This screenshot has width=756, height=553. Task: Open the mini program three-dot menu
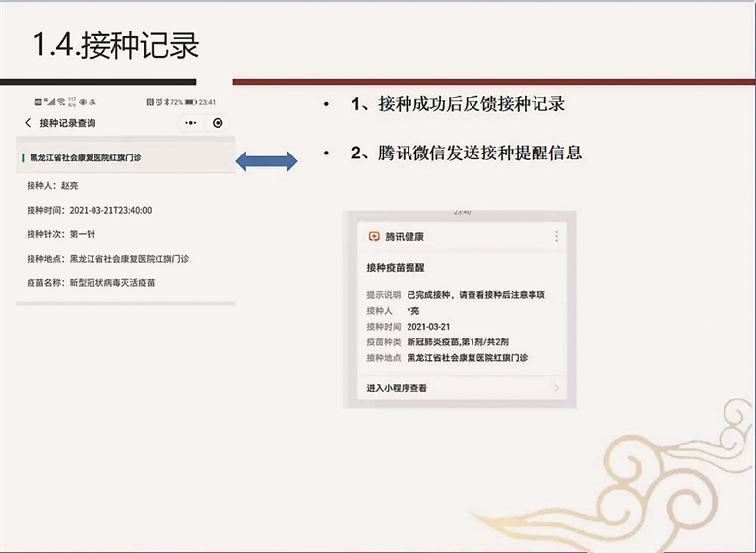click(x=190, y=123)
